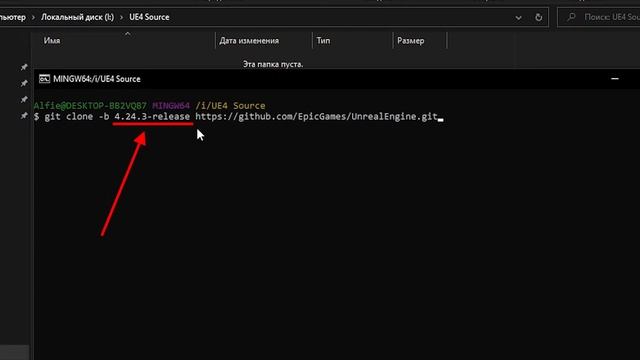Image resolution: width=640 pixels, height=360 pixels.
Task: Select the 'UE4 Source' breadcrumb segment
Action: 149,17
